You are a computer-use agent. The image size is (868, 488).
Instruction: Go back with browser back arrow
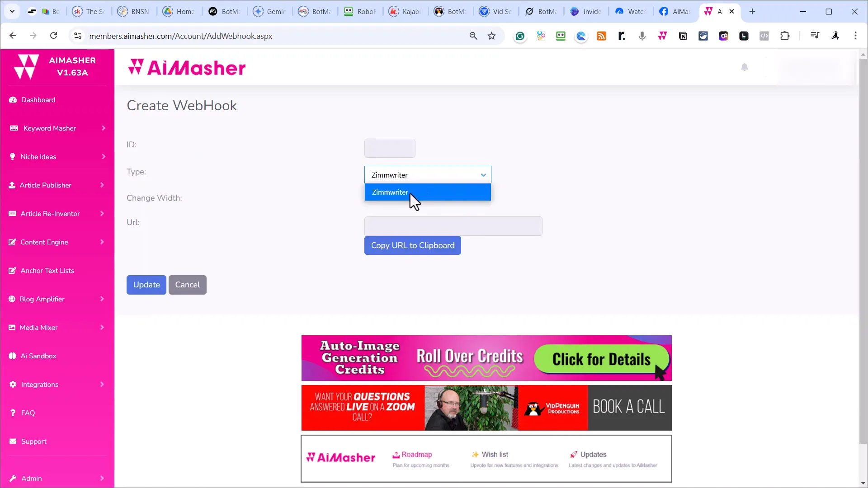click(x=13, y=36)
